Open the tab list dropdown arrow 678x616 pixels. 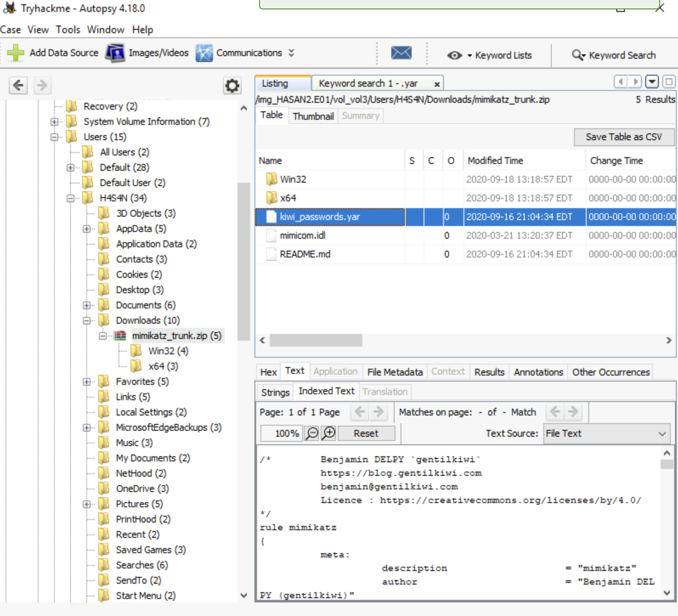click(x=652, y=82)
